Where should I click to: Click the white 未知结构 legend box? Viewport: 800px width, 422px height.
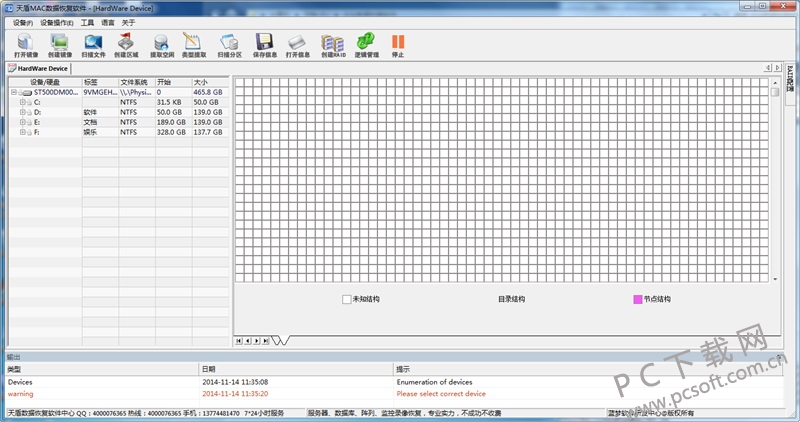coord(347,299)
